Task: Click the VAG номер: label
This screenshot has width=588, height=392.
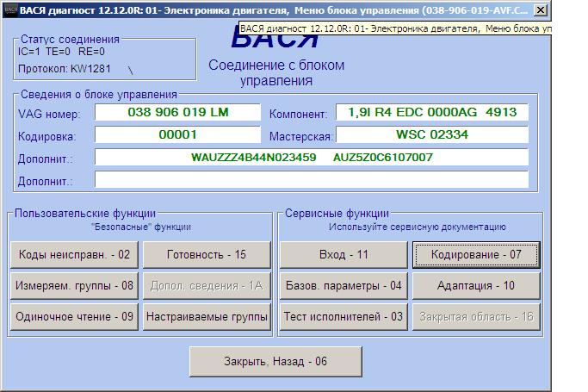Action: click(x=49, y=114)
